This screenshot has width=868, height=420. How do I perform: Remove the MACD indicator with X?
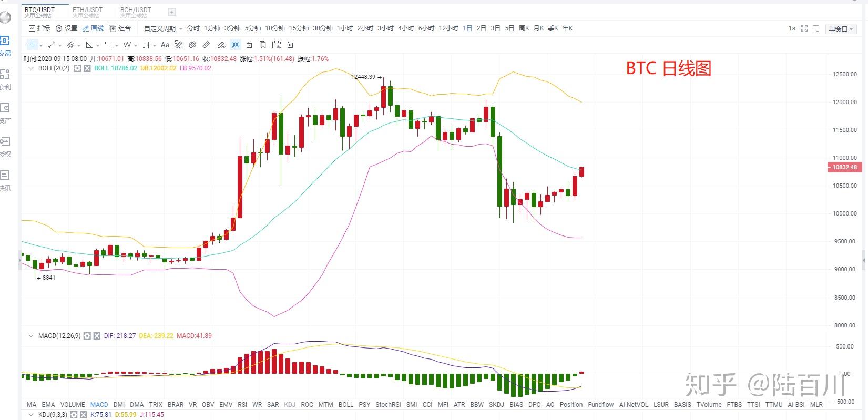pos(97,335)
